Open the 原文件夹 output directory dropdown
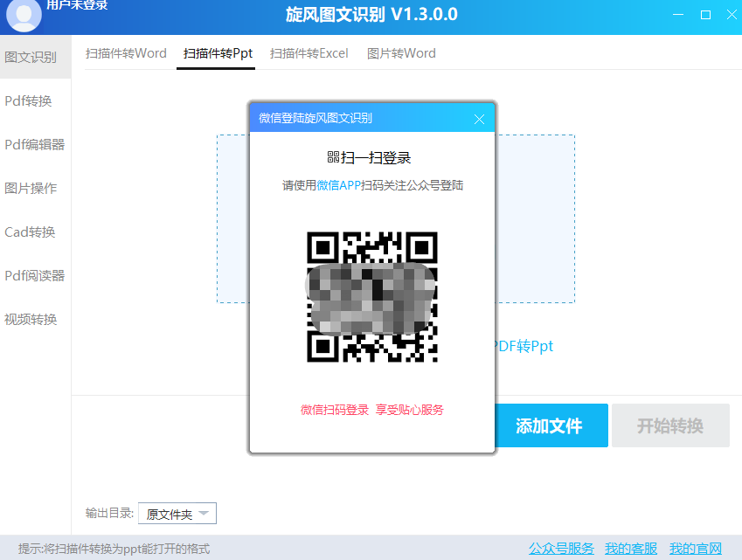The width and height of the screenshot is (742, 560). pos(177,514)
